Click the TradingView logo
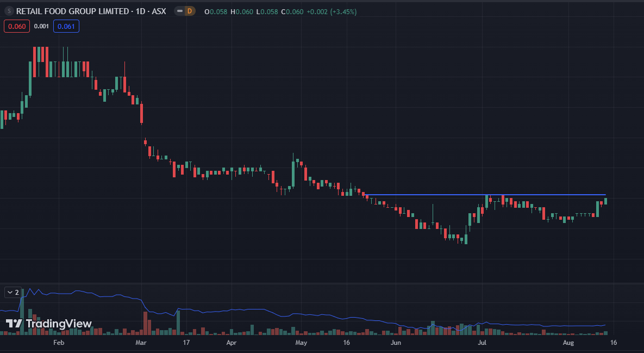This screenshot has width=644, height=353. (x=49, y=324)
